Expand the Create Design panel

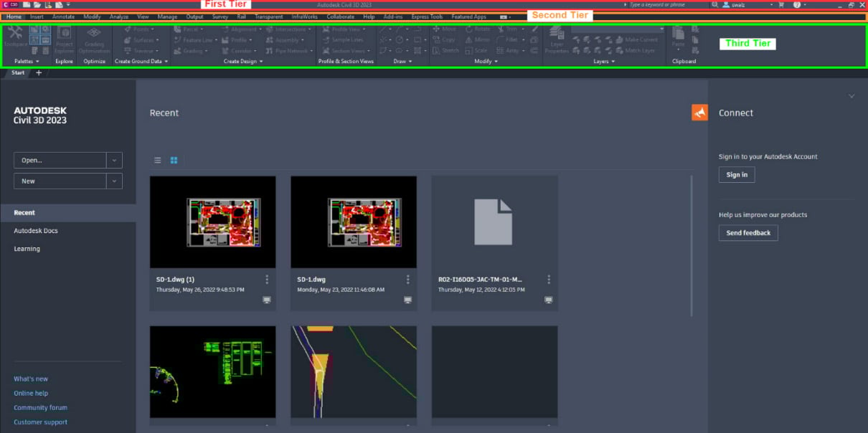pyautogui.click(x=243, y=62)
